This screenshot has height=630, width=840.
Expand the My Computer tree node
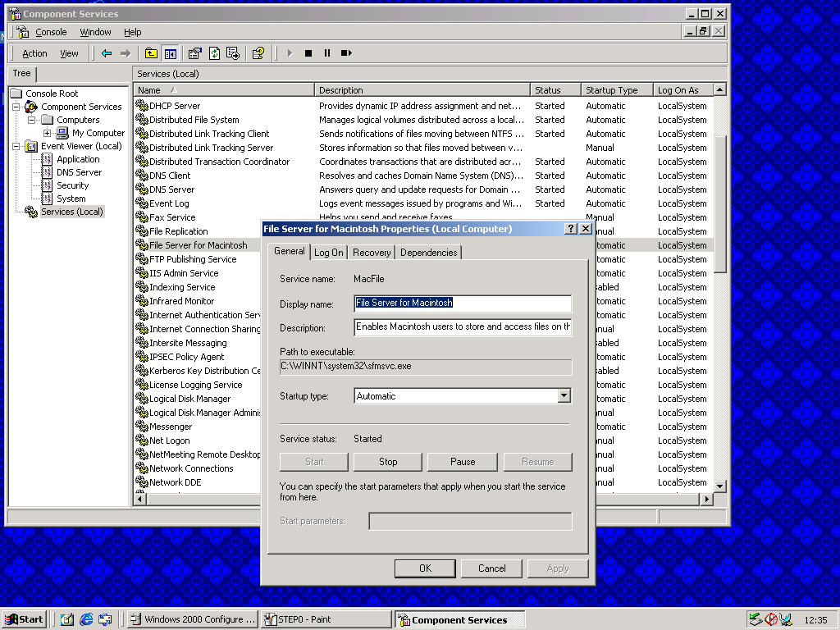(x=47, y=133)
